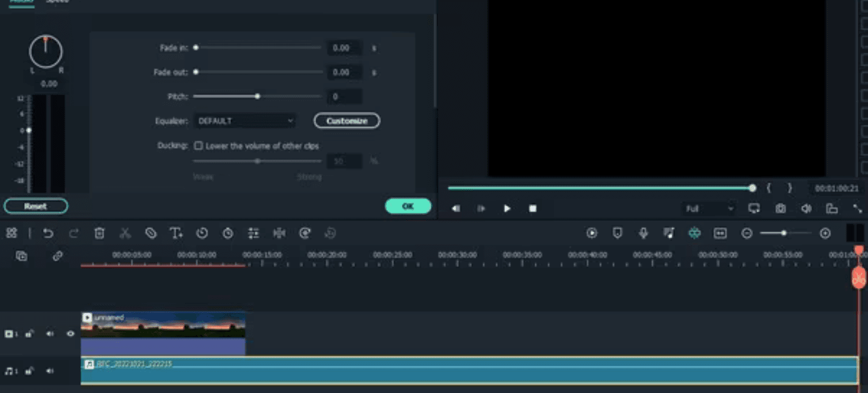Click the timeline zoom in plus icon
868x393 pixels.
[x=825, y=233]
